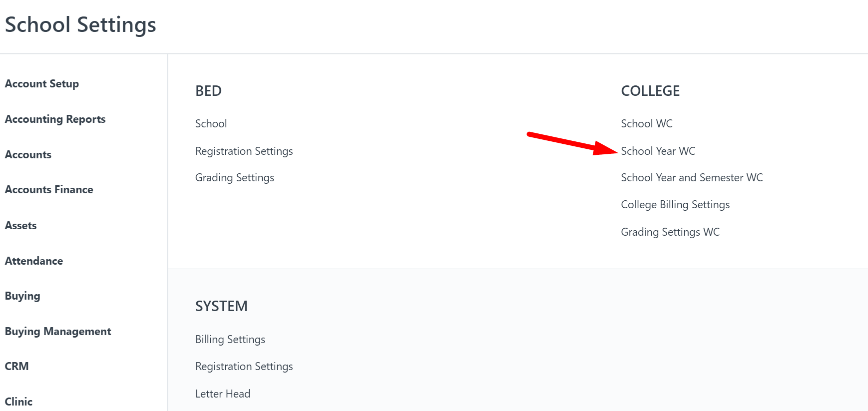Open System Registration Settings link
Viewport: 868px width, 411px height.
[244, 367]
